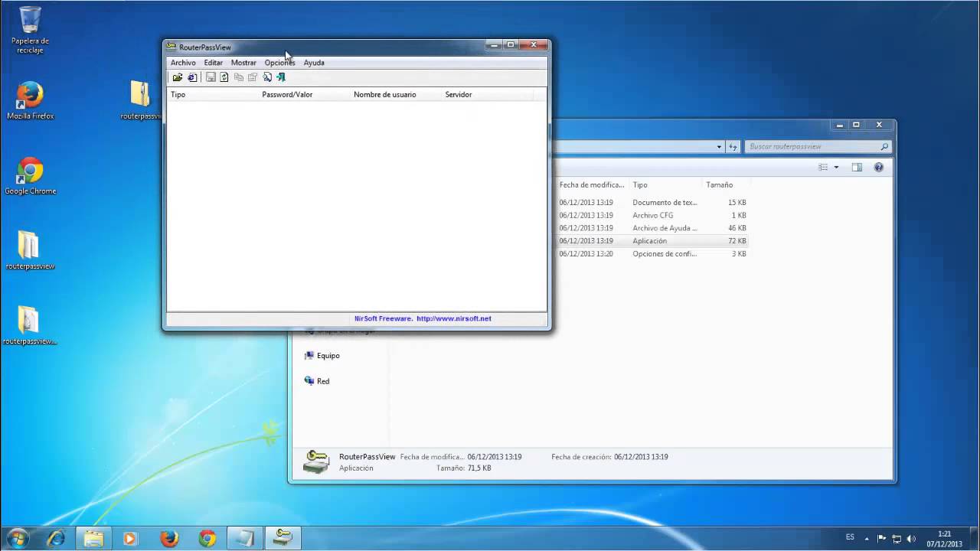Click the Open Router File toolbar icon
The image size is (980, 551).
[178, 77]
